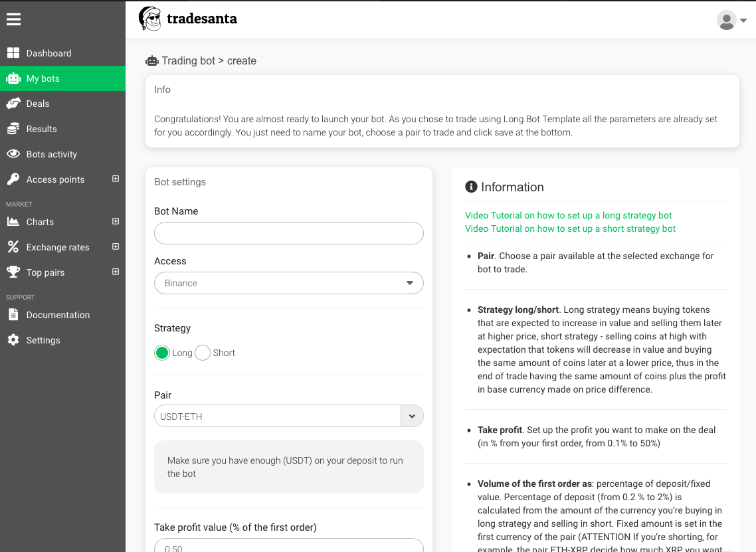
Task: Go to My bots in sidebar
Action: point(43,78)
